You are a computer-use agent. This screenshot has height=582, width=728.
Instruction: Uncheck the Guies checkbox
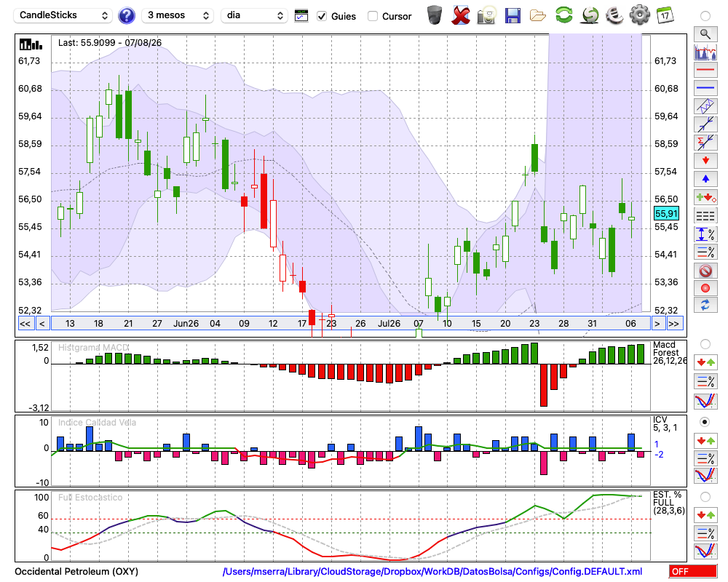pos(321,16)
